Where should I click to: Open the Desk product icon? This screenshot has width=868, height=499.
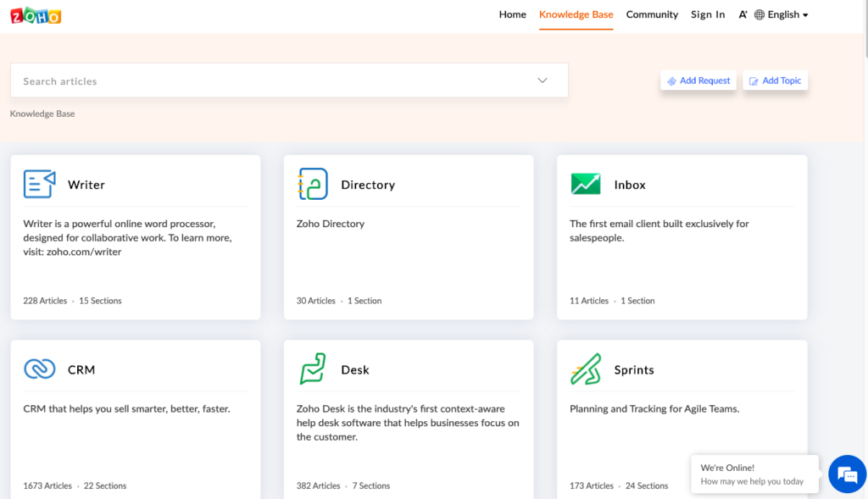click(x=313, y=369)
